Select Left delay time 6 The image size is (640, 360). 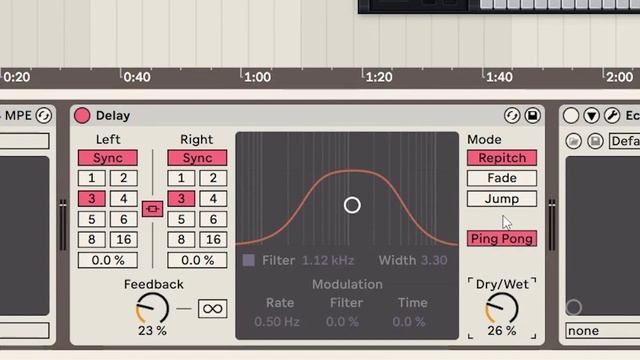tap(124, 219)
